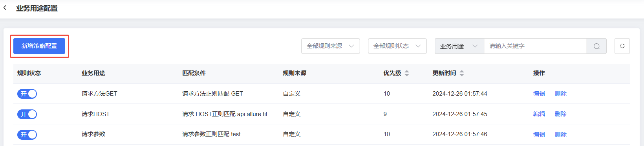
Task: Turn off the 请求方法GET rule switch
Action: click(x=27, y=94)
